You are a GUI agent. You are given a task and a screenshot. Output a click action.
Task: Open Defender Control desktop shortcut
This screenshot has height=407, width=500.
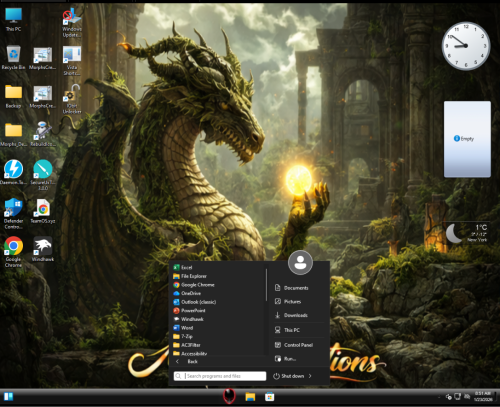pos(13,214)
